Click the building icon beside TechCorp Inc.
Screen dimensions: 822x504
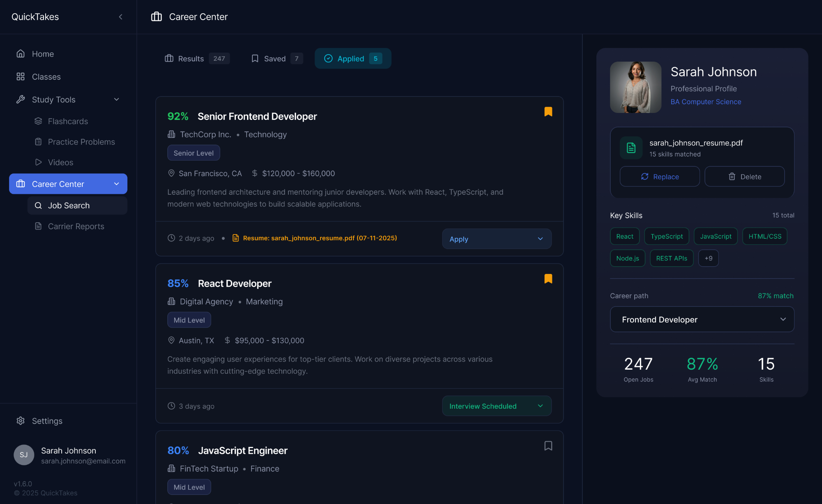pos(171,134)
